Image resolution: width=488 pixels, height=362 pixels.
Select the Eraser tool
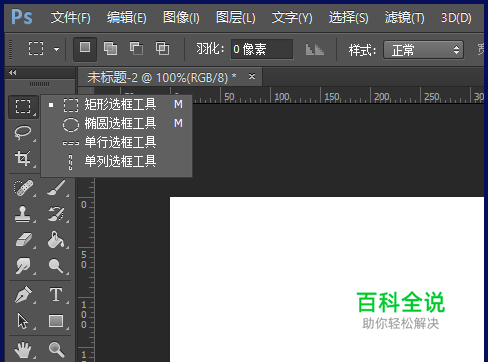click(x=23, y=240)
